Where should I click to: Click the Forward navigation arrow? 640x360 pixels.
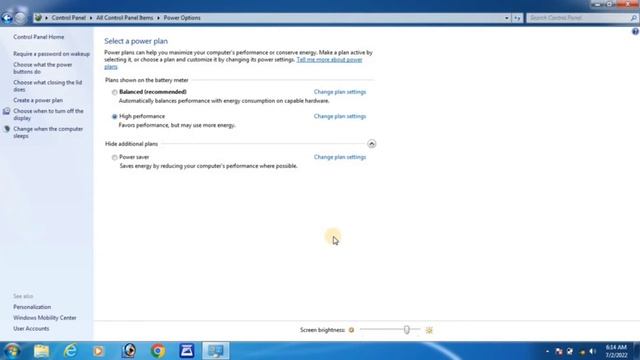[x=20, y=18]
